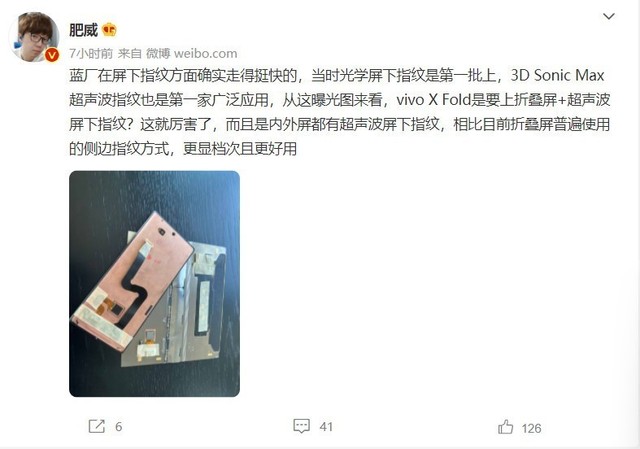The height and width of the screenshot is (449, 640).
Task: Open the 微博 weibo.com source link
Action: pos(191,53)
